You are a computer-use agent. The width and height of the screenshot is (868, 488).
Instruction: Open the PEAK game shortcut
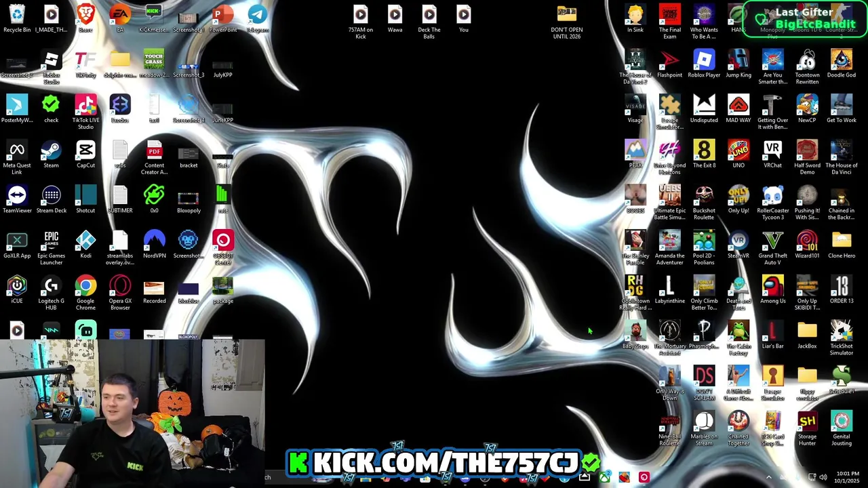[635, 155]
